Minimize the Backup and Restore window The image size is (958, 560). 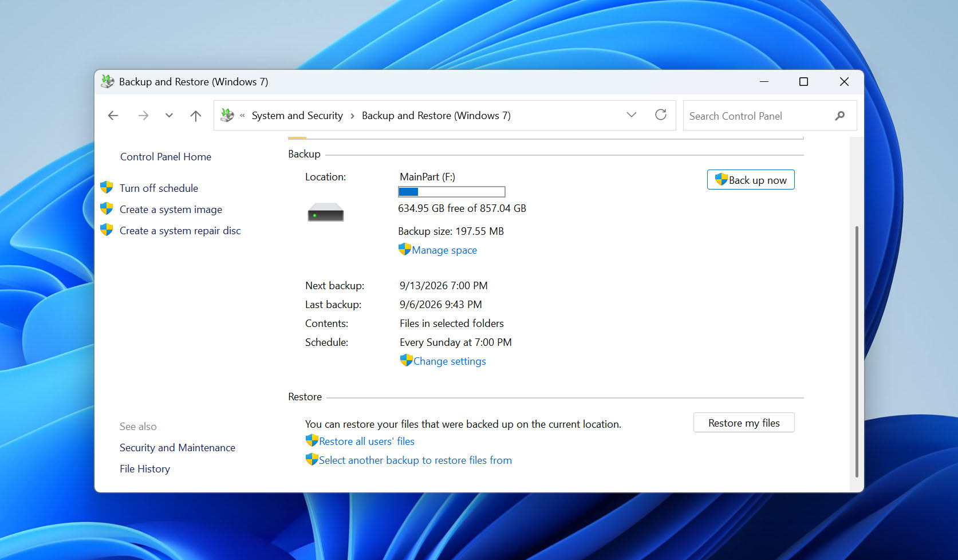[764, 82]
